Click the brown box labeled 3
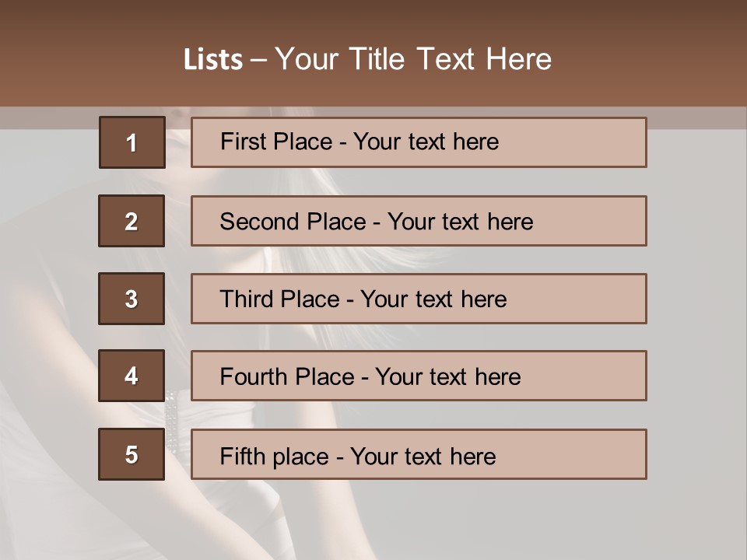The width and height of the screenshot is (747, 560). (132, 299)
